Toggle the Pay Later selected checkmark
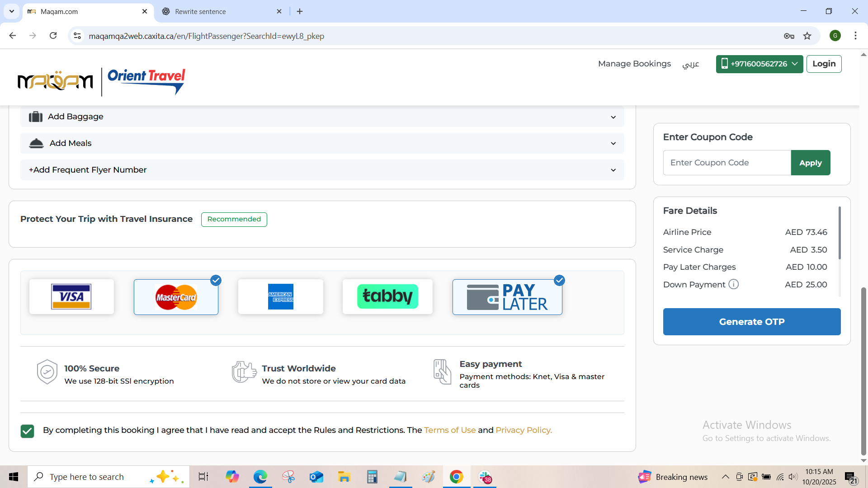 (559, 281)
